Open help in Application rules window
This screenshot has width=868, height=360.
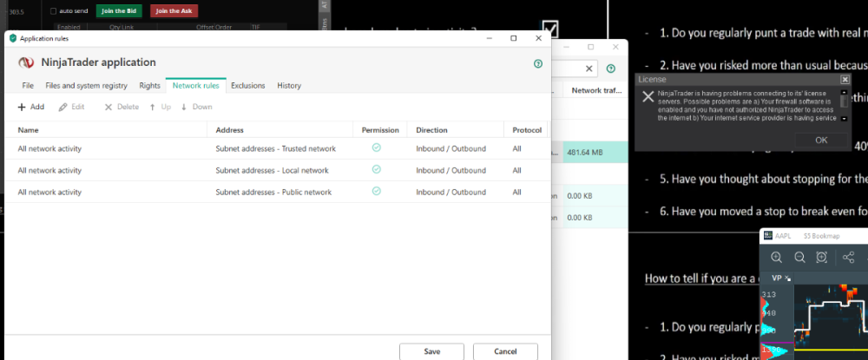pos(538,63)
